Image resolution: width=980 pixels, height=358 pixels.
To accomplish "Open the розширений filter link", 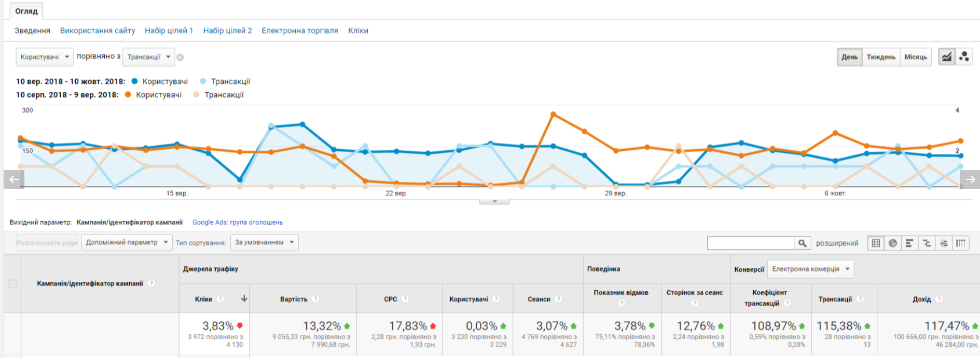I will pos(837,243).
